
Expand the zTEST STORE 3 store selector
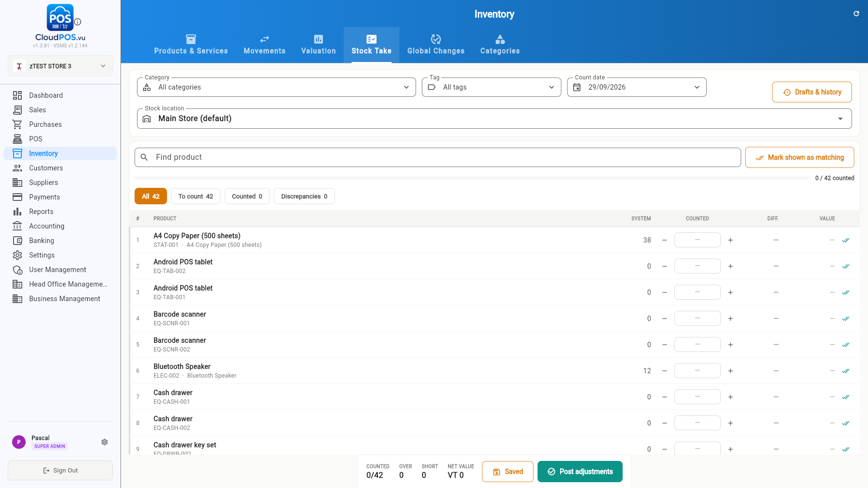coord(60,66)
